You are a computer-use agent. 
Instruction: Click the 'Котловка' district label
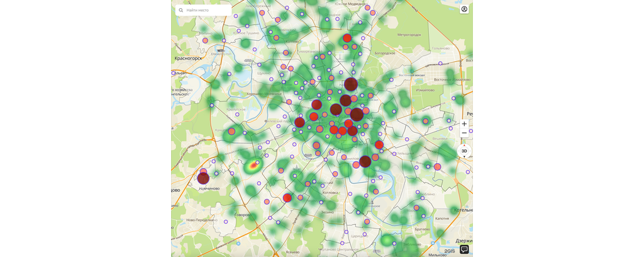[330, 193]
